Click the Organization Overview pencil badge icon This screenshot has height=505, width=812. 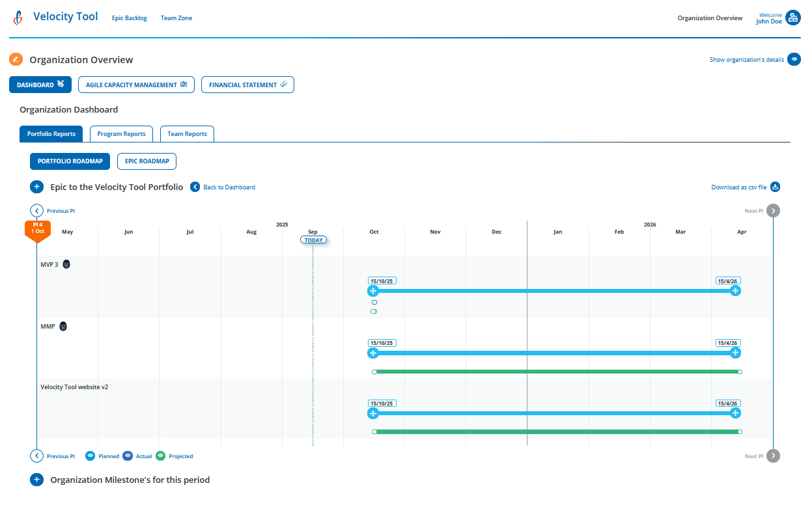tap(16, 59)
